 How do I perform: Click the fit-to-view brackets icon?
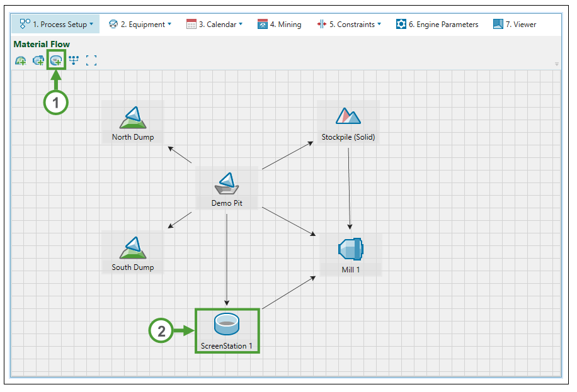pos(91,60)
